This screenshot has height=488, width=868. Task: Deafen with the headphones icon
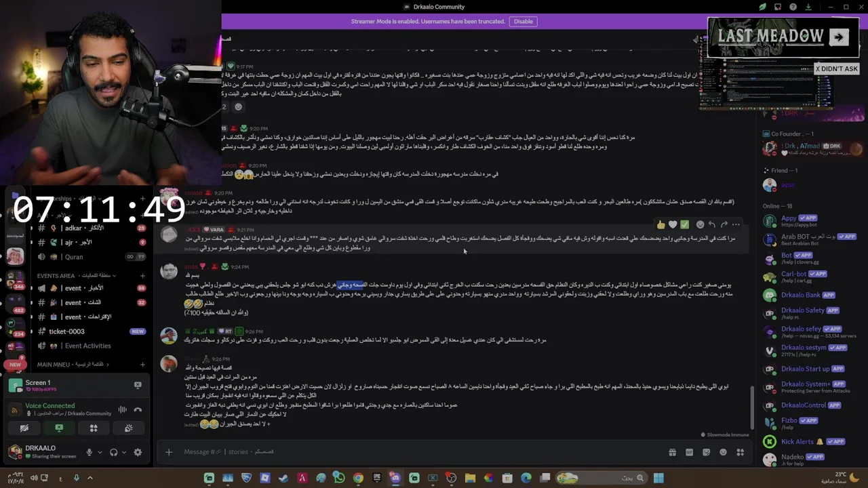113,452
